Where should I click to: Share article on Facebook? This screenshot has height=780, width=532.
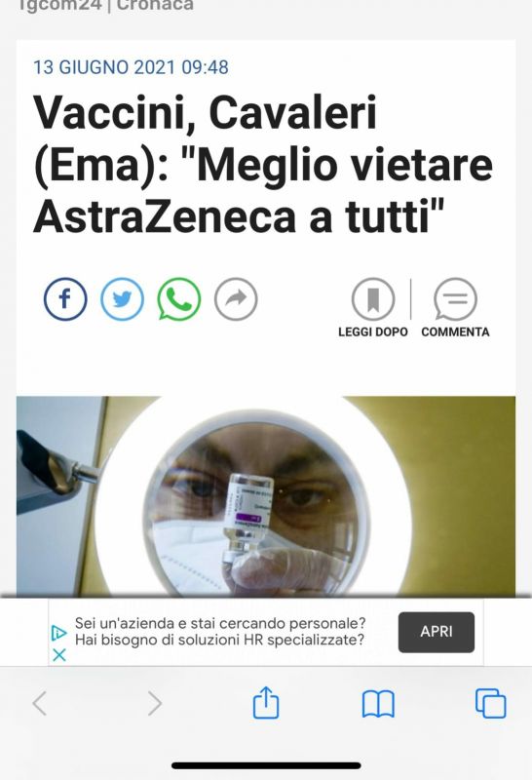click(65, 299)
